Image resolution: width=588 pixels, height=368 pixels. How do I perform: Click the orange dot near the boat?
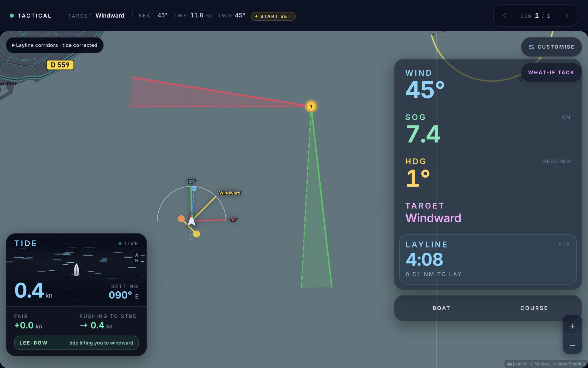click(x=181, y=219)
